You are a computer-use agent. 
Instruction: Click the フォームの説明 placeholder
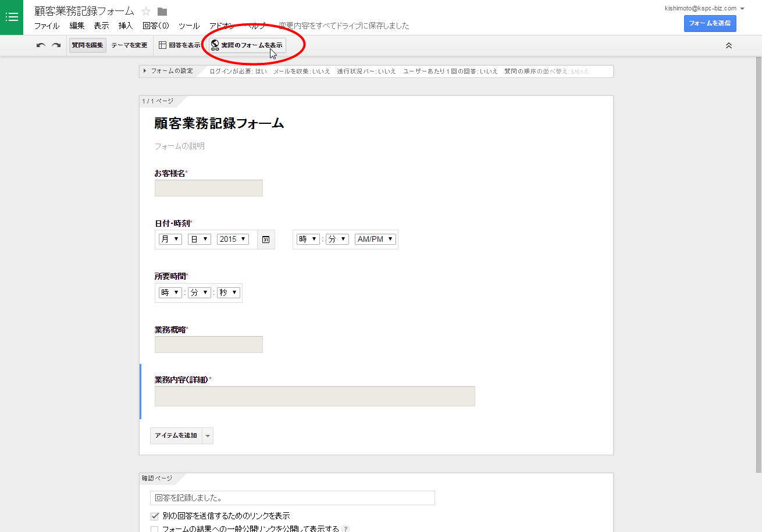(x=180, y=146)
